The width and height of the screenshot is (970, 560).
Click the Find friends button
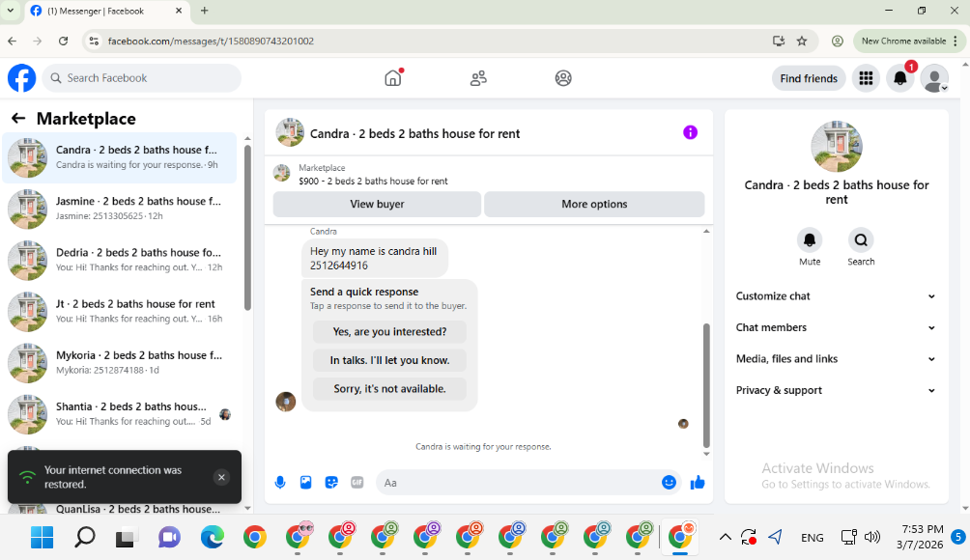click(x=809, y=78)
